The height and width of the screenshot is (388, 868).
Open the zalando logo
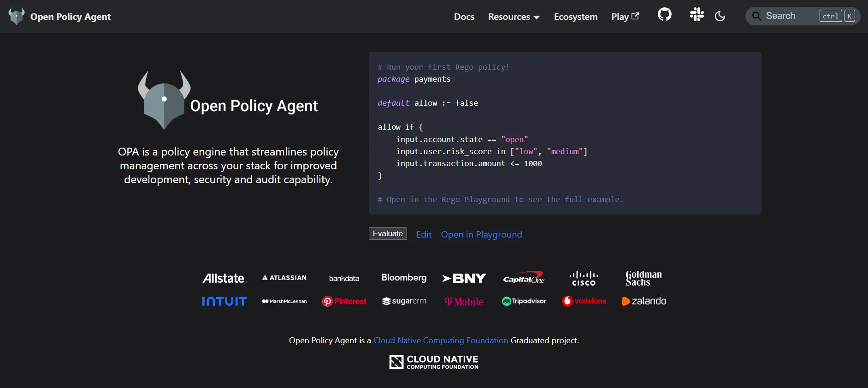[x=644, y=301]
